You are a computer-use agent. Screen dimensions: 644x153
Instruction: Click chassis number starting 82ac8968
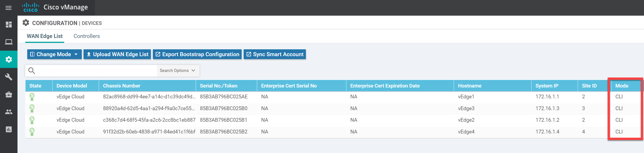tap(149, 97)
